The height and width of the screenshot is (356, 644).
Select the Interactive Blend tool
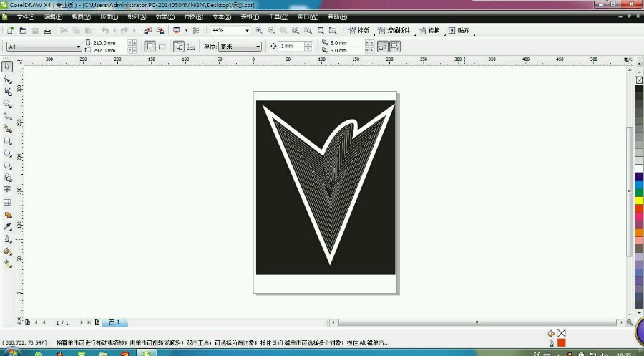7,214
